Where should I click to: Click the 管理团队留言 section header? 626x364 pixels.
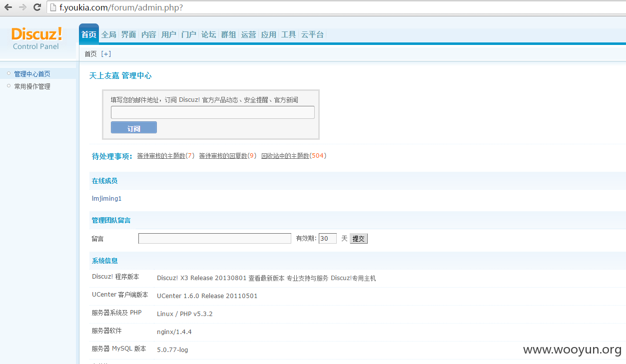coord(111,220)
